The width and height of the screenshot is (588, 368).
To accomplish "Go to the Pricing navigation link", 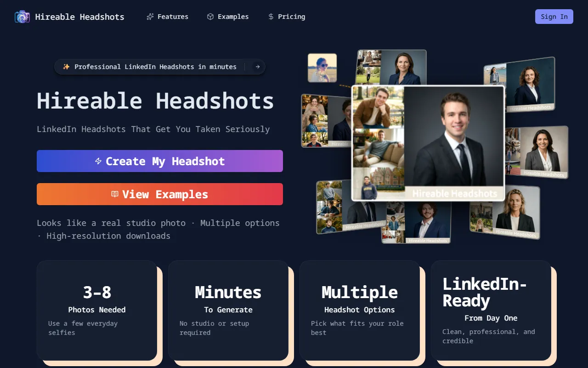I will pyautogui.click(x=286, y=17).
